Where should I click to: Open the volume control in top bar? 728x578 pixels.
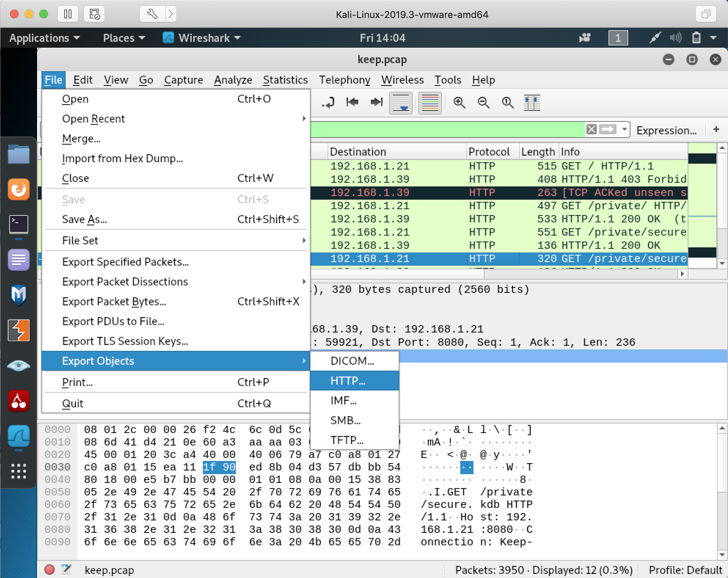[x=675, y=38]
